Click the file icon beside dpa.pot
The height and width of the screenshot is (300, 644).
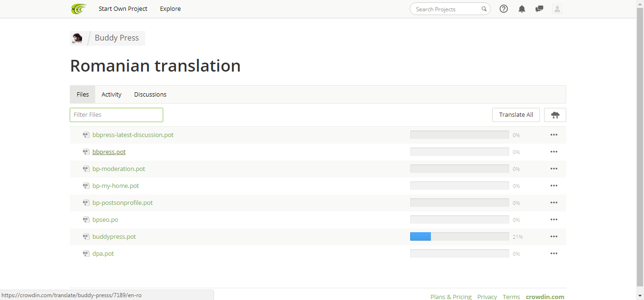click(x=86, y=253)
